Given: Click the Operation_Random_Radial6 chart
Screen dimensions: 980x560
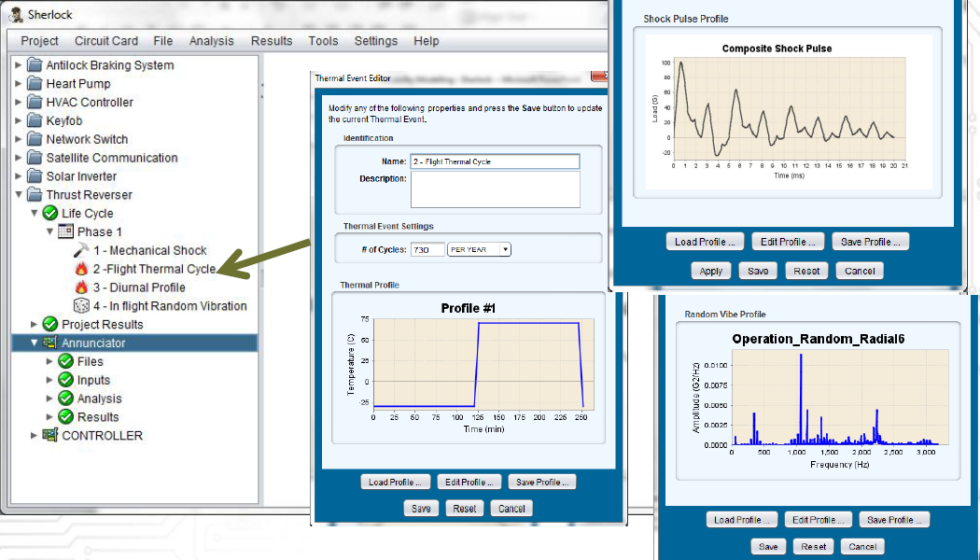Looking at the screenshot, I should pos(819,400).
